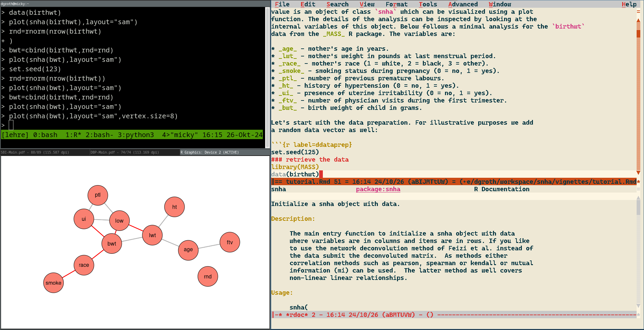Click scrollbar down arrow of rdoc pane
The image size is (644, 330).
click(638, 306)
